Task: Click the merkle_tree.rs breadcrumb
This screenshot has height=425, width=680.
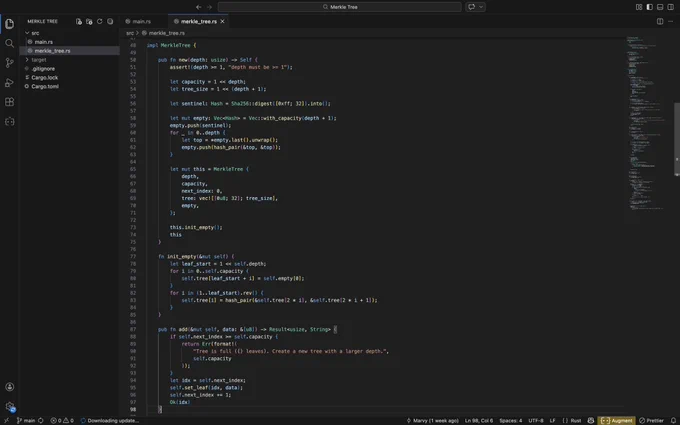Action: point(167,33)
